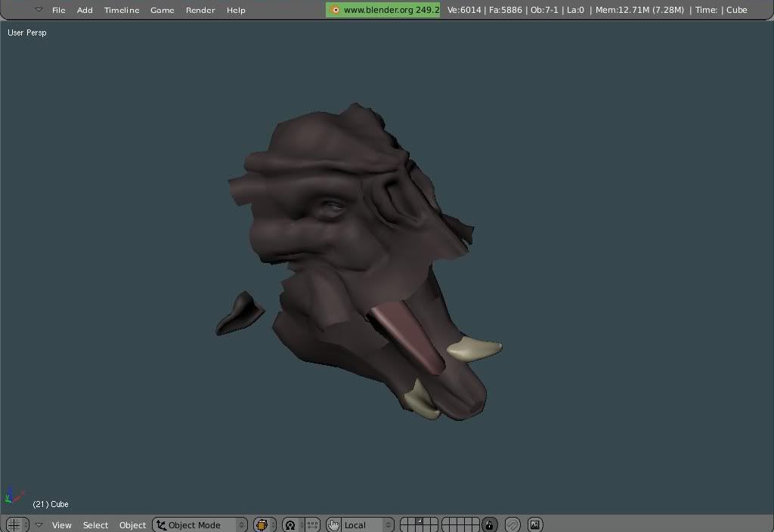This screenshot has height=532, width=774.
Task: Collapse the top header menus triangle
Action: 39,10
